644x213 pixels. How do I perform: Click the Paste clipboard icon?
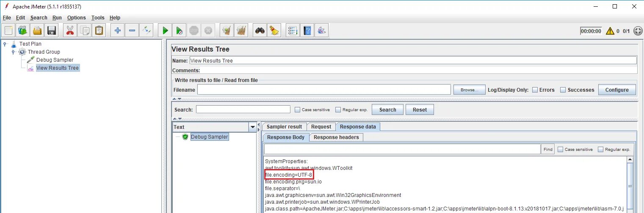[99, 30]
